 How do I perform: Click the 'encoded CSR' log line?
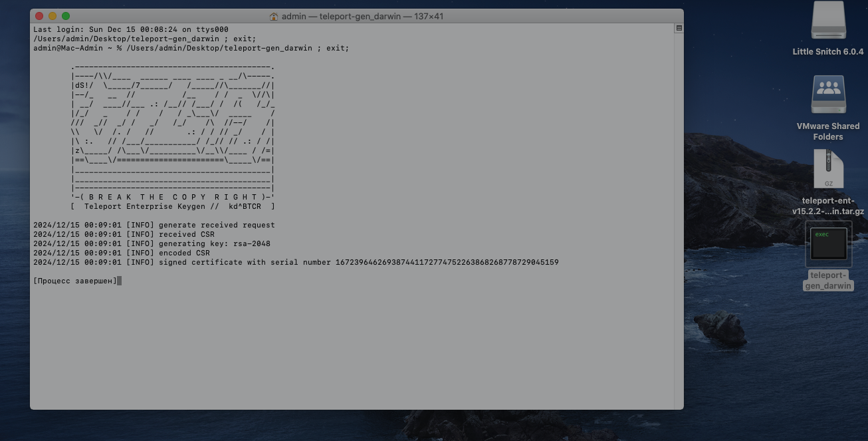pyautogui.click(x=122, y=253)
